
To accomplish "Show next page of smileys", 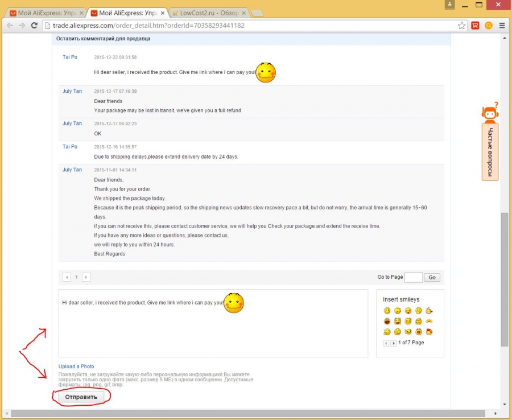I will pos(393,343).
